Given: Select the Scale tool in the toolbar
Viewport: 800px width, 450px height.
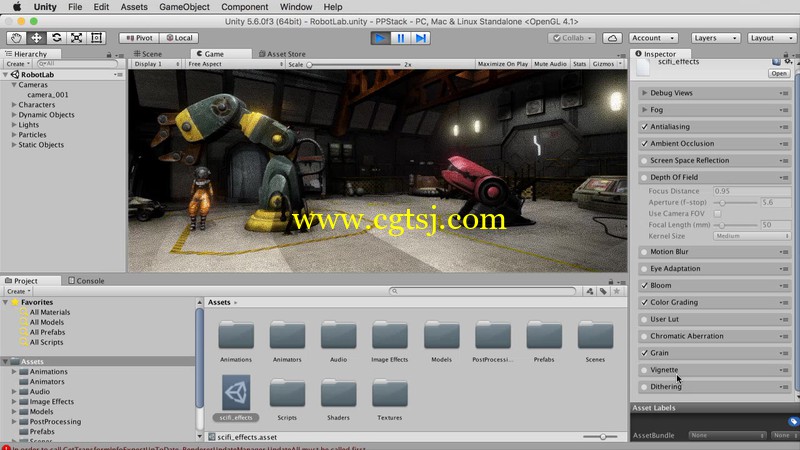Looking at the screenshot, I should click(76, 38).
